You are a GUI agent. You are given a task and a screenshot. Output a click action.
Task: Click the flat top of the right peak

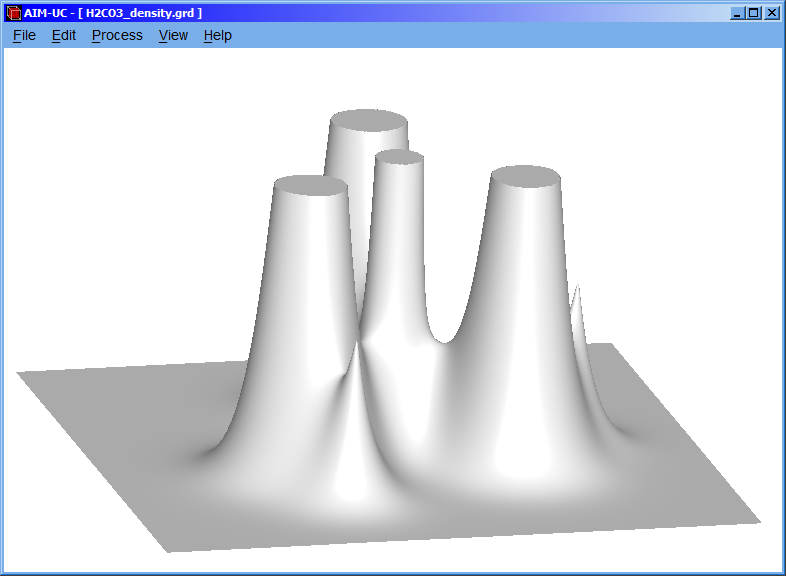click(x=525, y=177)
